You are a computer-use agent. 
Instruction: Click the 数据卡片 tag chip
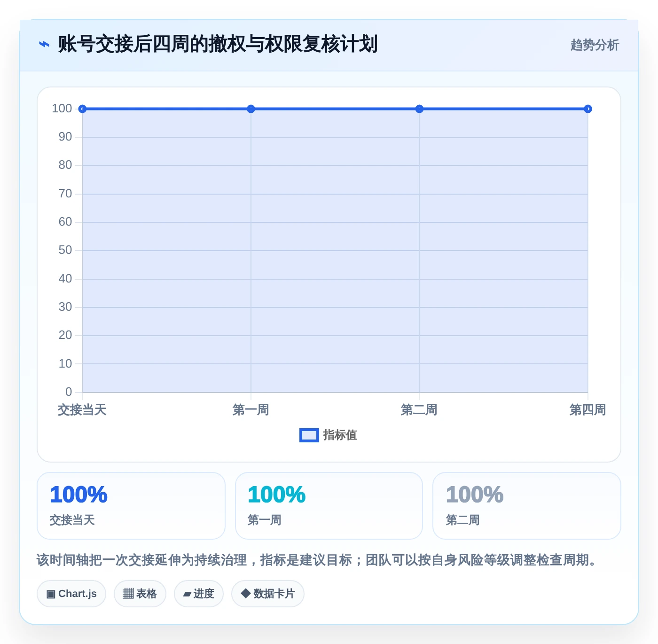[268, 594]
